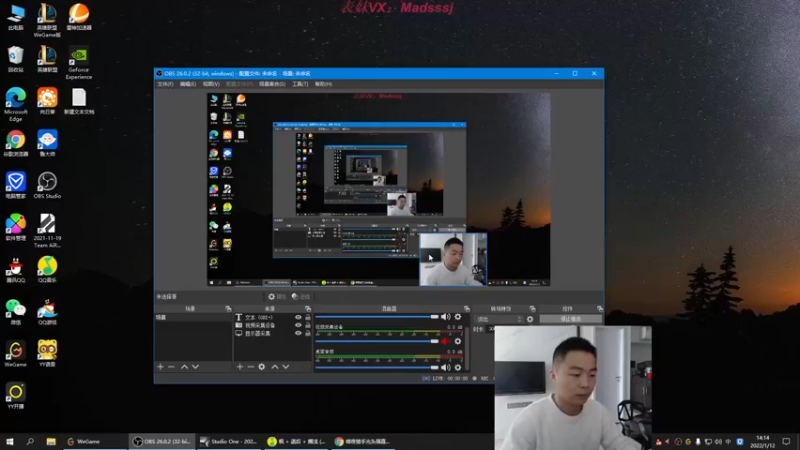The height and width of the screenshot is (450, 800).
Task: Open scene transition type dropdown
Action: (x=499, y=319)
